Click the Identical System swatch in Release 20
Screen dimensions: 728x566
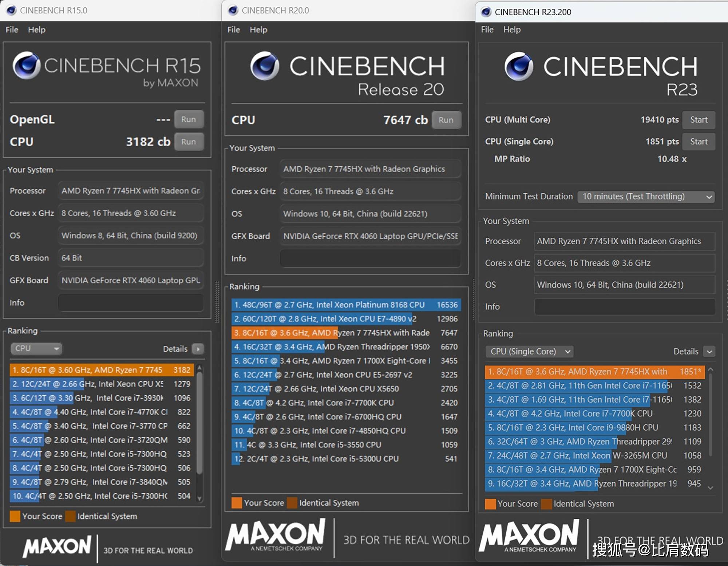[292, 503]
